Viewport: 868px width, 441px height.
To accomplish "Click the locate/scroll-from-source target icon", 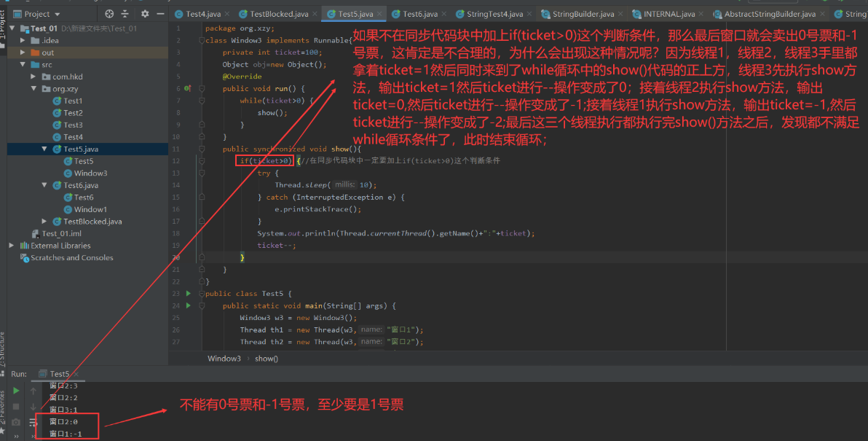I will 109,14.
